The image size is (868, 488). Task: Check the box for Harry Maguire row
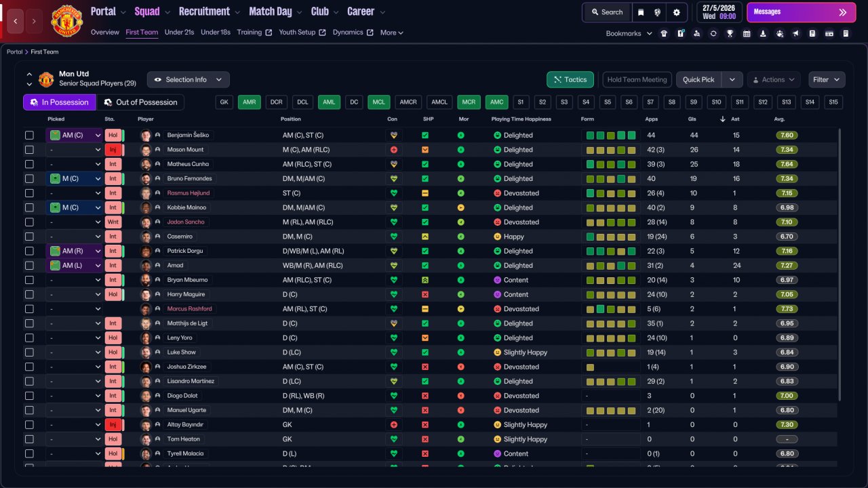pos(29,295)
